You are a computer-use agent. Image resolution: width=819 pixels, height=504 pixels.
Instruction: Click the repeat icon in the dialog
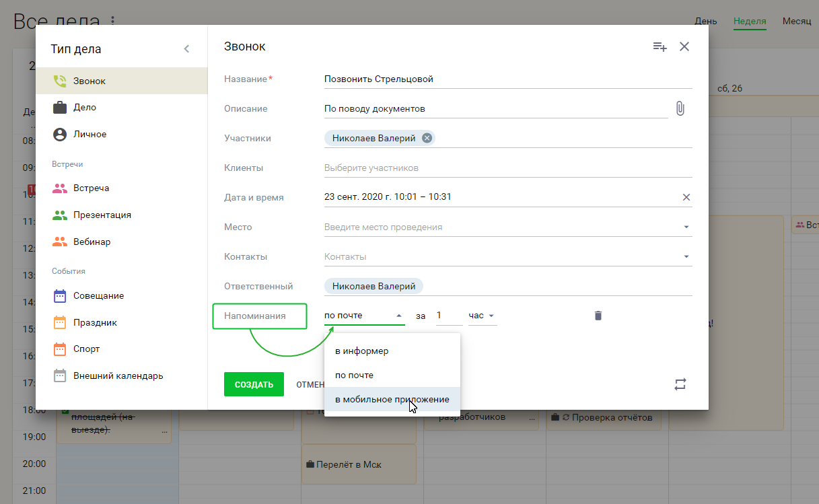click(x=680, y=384)
